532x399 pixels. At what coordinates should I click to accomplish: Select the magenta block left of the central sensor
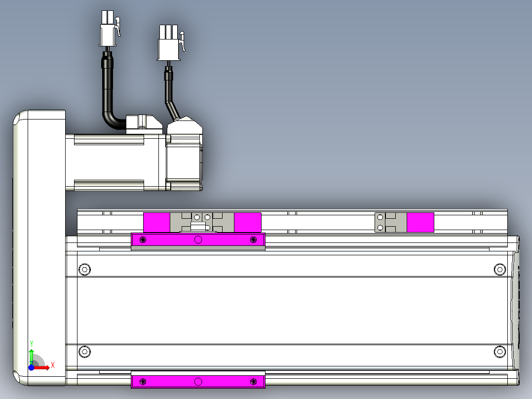156,223
